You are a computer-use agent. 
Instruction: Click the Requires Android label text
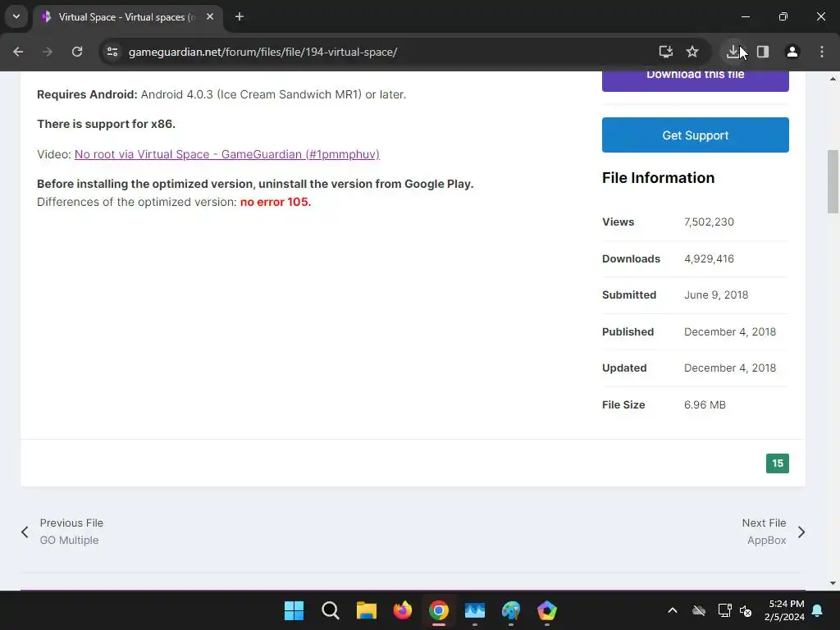[x=87, y=94]
